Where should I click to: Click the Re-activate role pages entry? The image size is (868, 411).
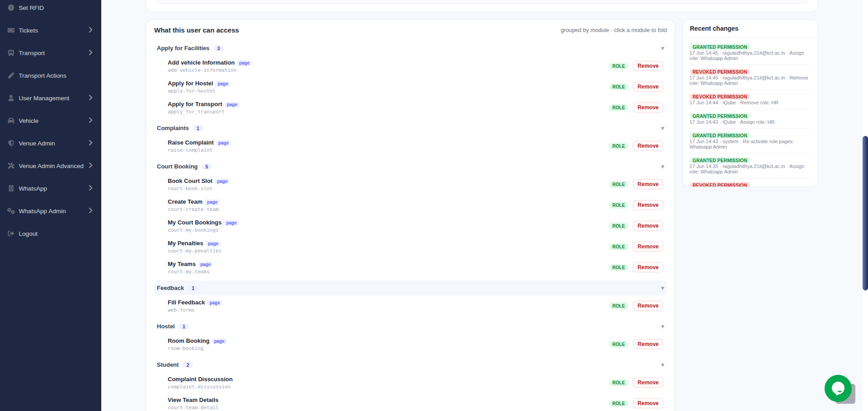750,141
